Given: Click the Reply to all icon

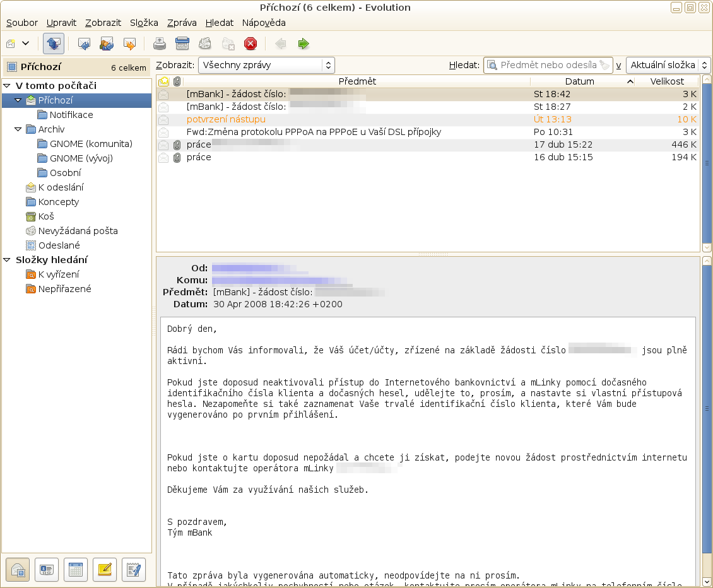Looking at the screenshot, I should [106, 44].
